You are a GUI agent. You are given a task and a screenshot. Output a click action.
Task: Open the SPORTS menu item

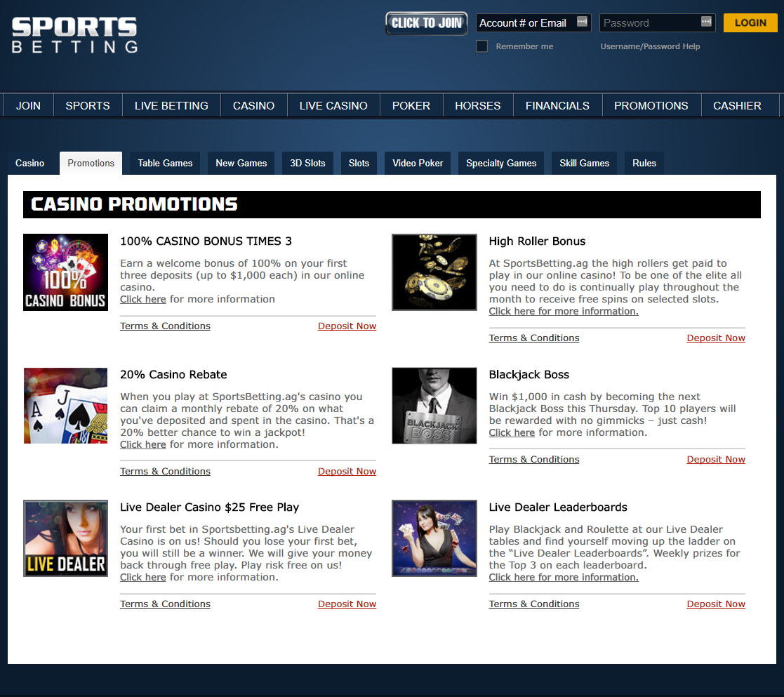pos(88,105)
